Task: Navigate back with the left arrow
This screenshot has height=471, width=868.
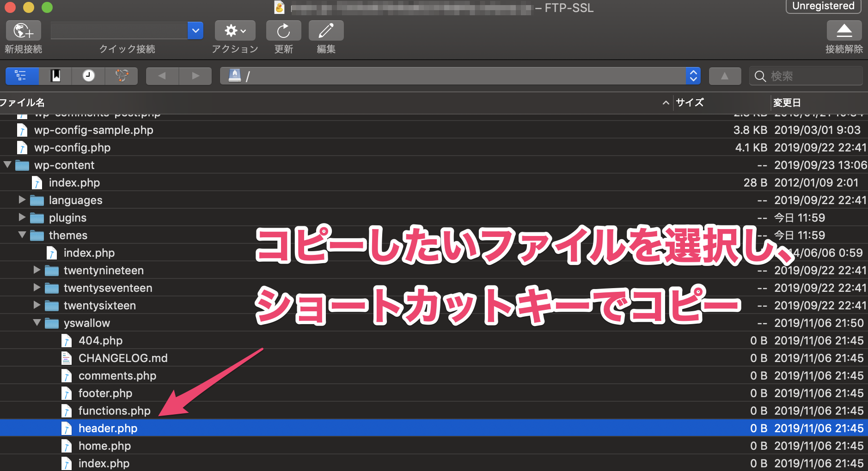Action: (161, 76)
